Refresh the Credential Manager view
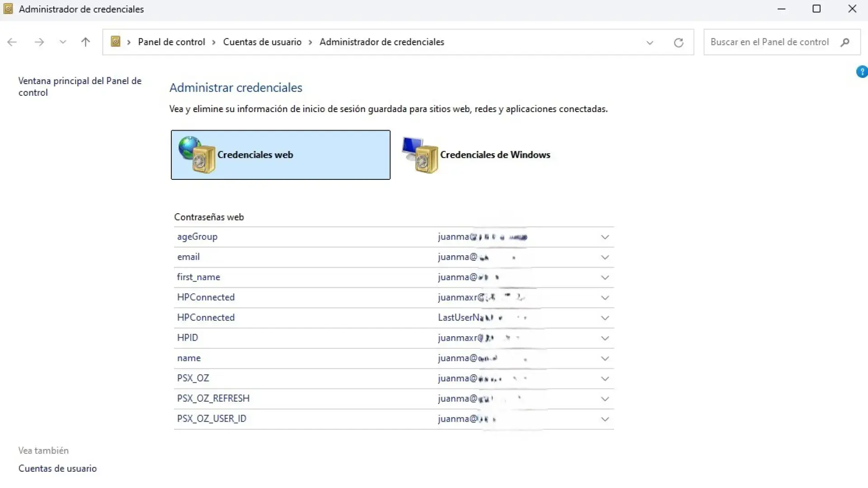This screenshot has width=868, height=488. pyautogui.click(x=678, y=42)
